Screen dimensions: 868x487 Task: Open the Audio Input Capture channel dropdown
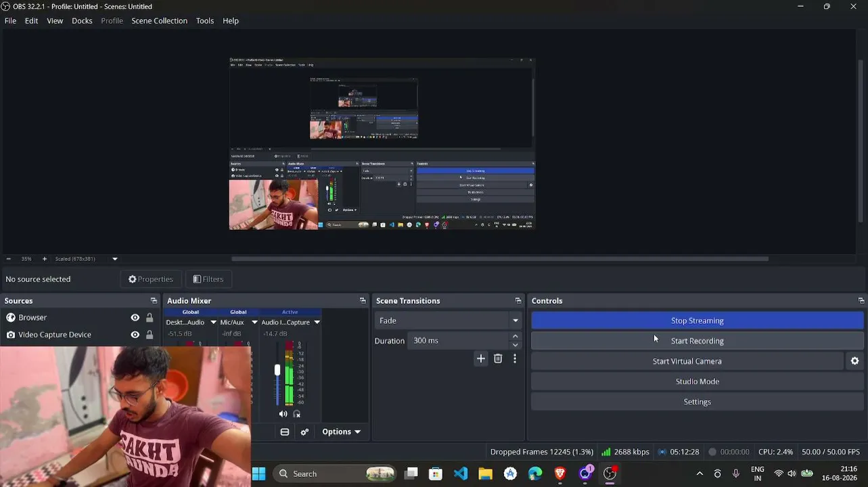317,323
